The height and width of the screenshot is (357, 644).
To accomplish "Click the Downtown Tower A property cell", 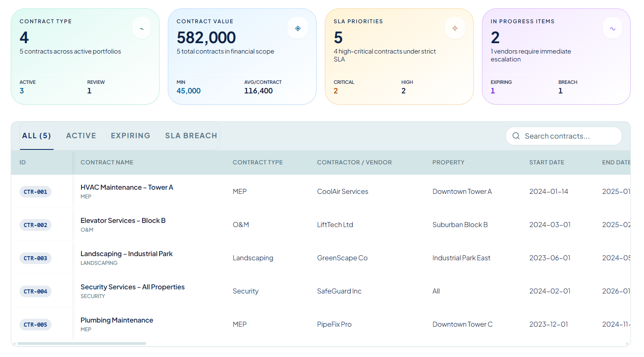I will (462, 191).
